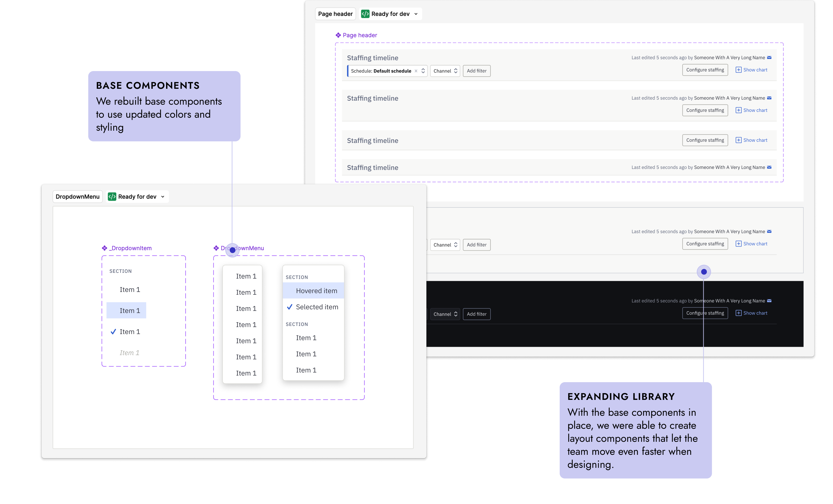833x504 pixels.
Task: Remove Default schedule filter with the x icon
Action: [x=416, y=71]
